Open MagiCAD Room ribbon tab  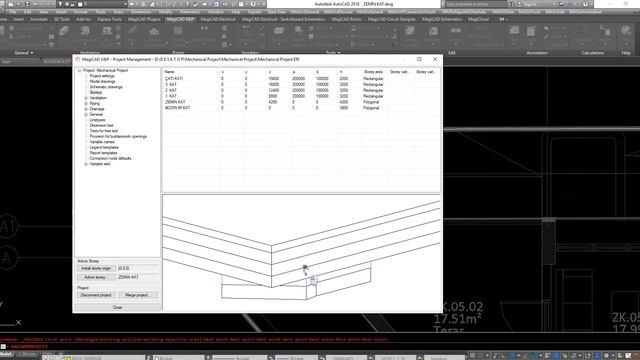tap(347, 19)
